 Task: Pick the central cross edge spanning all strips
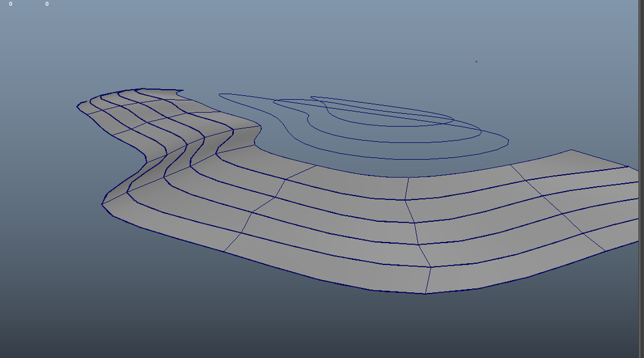click(417, 234)
